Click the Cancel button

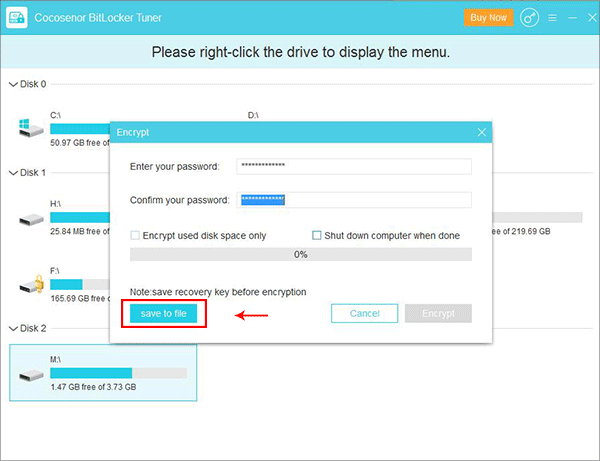point(364,314)
